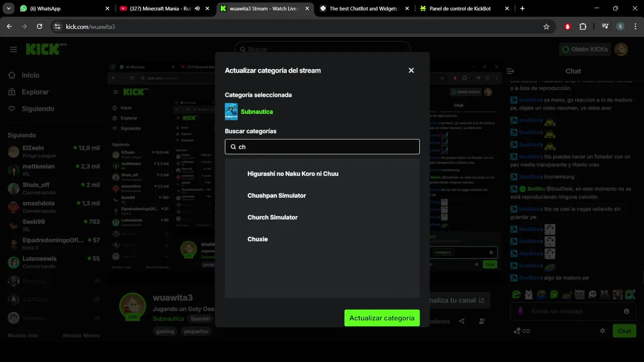Image resolution: width=644 pixels, height=362 pixels.
Task: Open the emoji picker in chat input
Action: pos(626,311)
